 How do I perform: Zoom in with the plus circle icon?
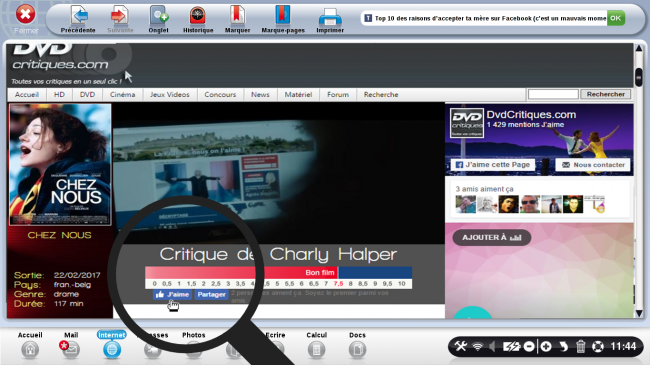tap(546, 346)
